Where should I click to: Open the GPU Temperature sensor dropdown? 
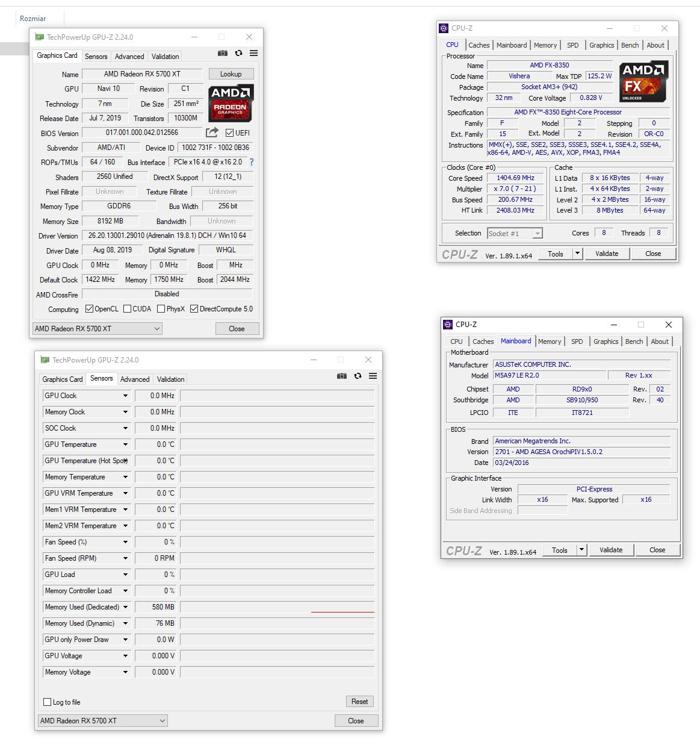pyautogui.click(x=126, y=444)
